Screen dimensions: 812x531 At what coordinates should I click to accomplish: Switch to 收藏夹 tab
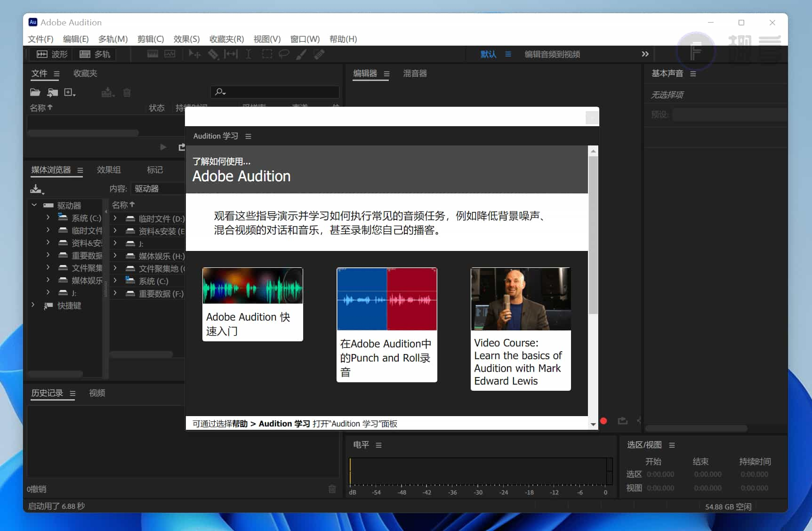[85, 73]
